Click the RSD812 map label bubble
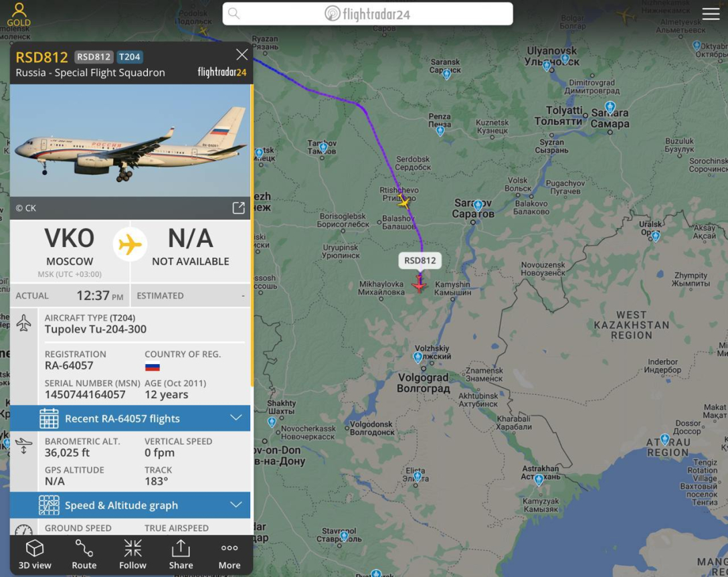The image size is (728, 577). click(x=420, y=260)
